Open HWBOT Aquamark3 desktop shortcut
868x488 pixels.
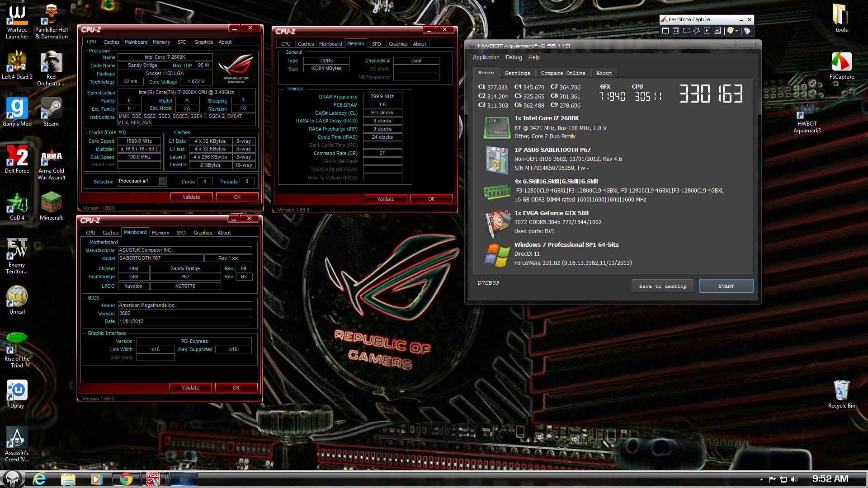807,117
